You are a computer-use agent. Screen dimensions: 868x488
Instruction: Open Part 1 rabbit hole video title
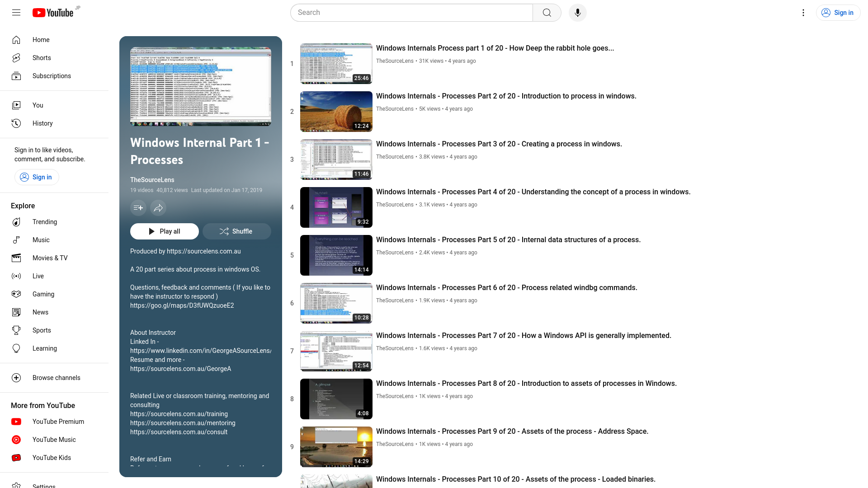tap(495, 48)
